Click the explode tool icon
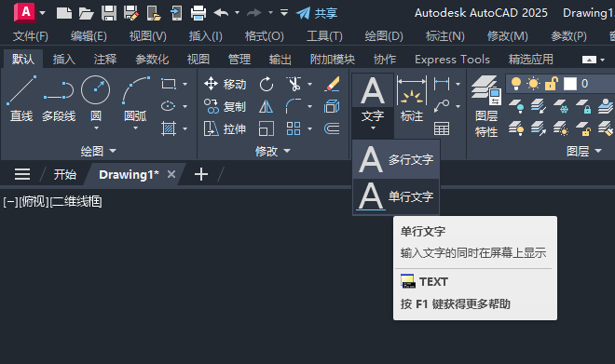The height and width of the screenshot is (364, 615). pos(332,106)
